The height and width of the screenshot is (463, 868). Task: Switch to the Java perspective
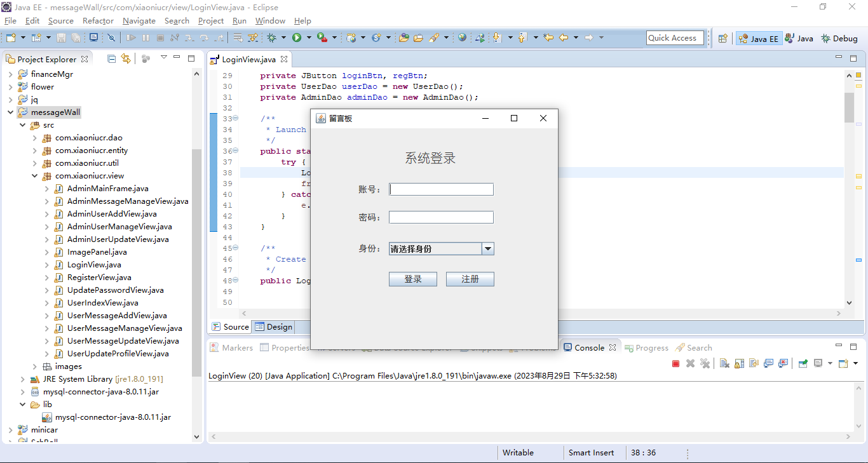pyautogui.click(x=799, y=38)
